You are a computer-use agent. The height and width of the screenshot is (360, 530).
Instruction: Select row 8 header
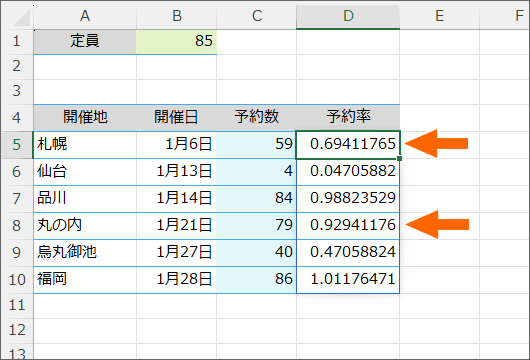[x=17, y=226]
